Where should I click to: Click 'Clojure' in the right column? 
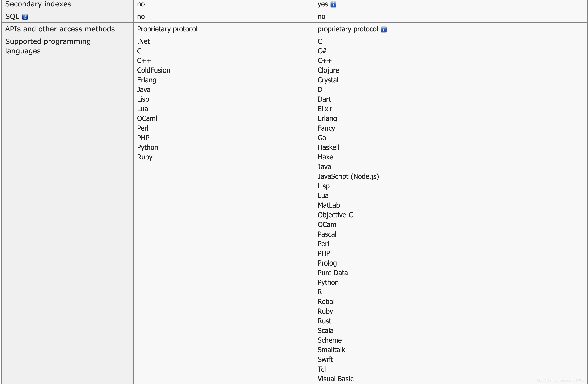coord(328,70)
